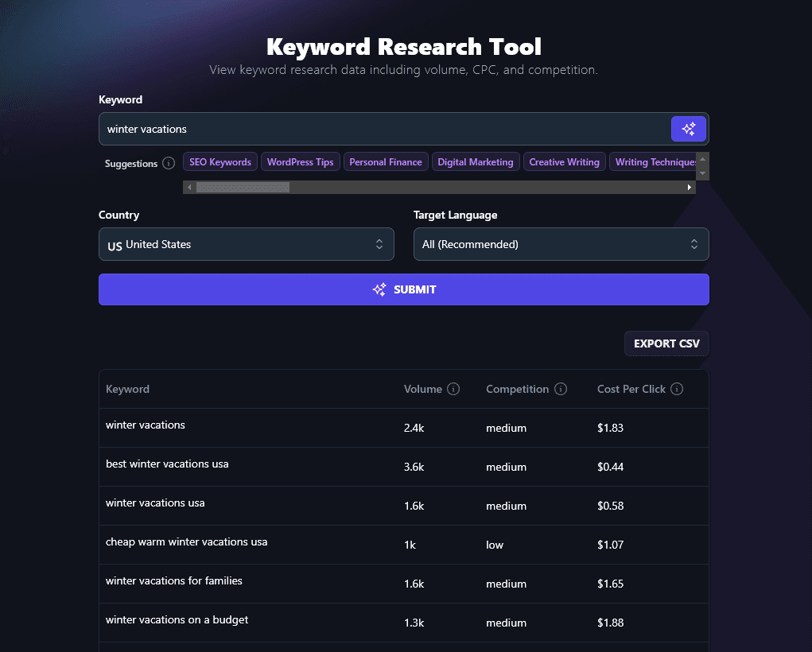Image resolution: width=812 pixels, height=652 pixels.
Task: Select the Personal Finance suggestion chip
Action: pos(385,161)
